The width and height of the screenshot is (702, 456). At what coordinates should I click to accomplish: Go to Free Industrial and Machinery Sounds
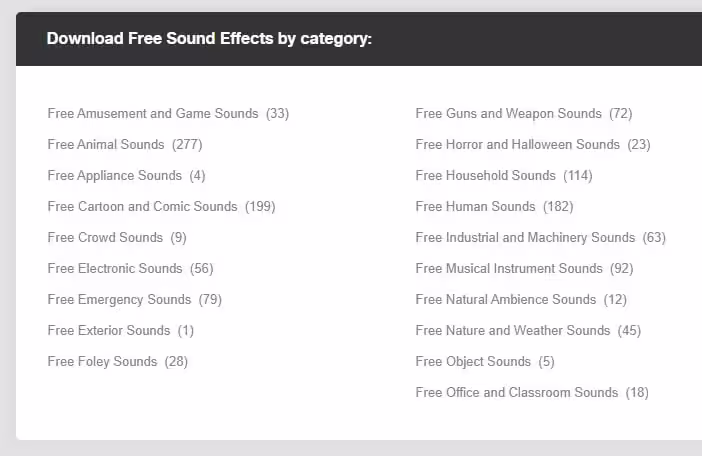[526, 238]
